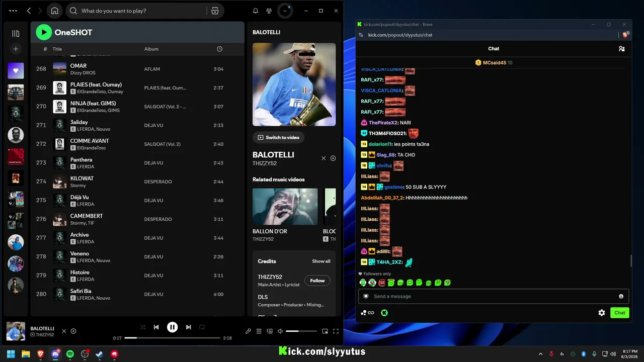Open the emoji picker in message box

pos(621,296)
